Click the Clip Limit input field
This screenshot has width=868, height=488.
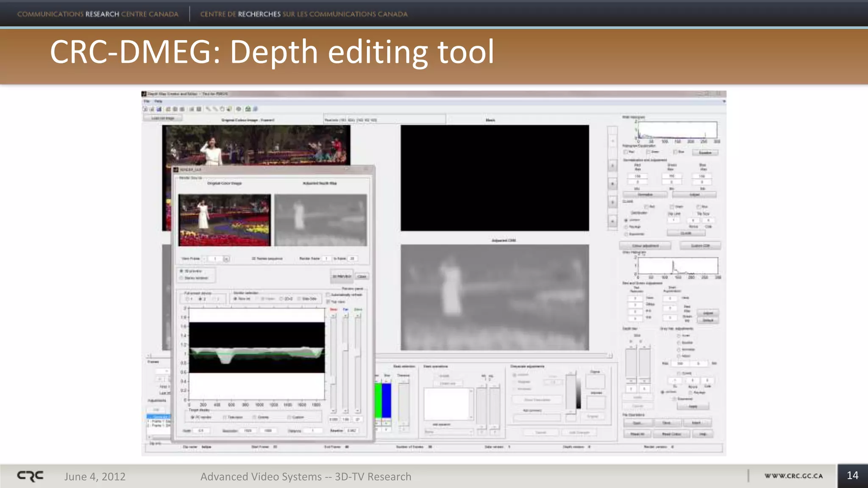click(x=673, y=220)
